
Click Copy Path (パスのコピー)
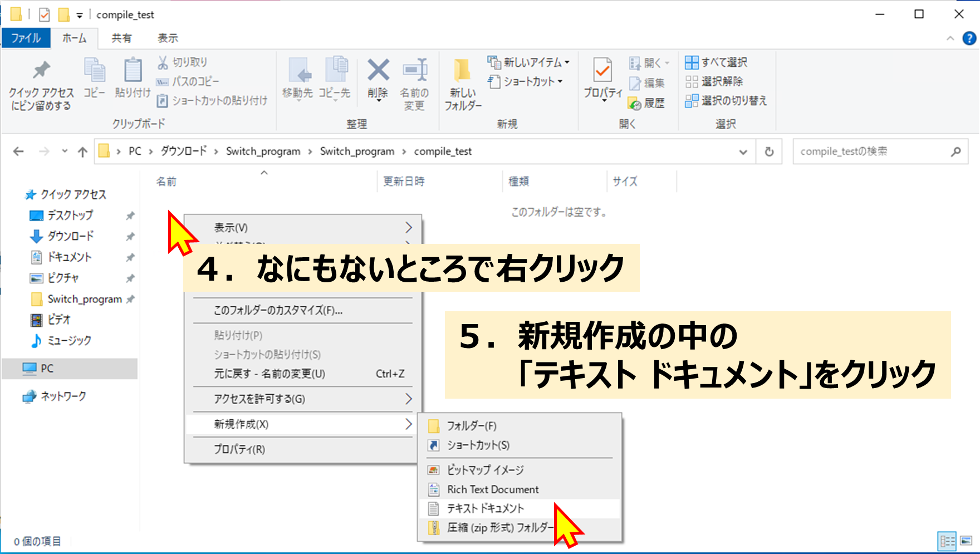coord(188,82)
